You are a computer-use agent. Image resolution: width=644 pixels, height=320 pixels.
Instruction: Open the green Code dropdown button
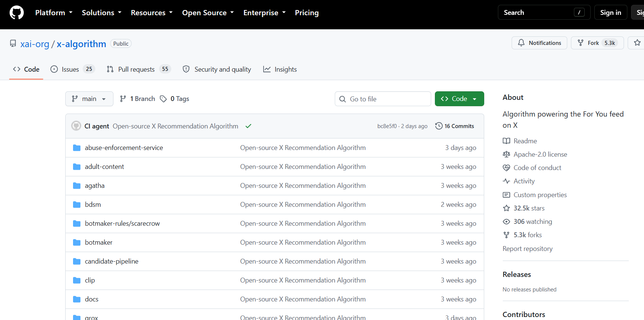click(459, 99)
